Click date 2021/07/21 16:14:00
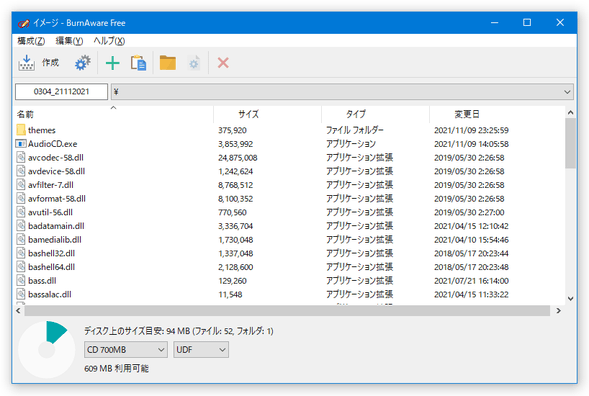Screen dimensions: 589x396 (x=471, y=281)
